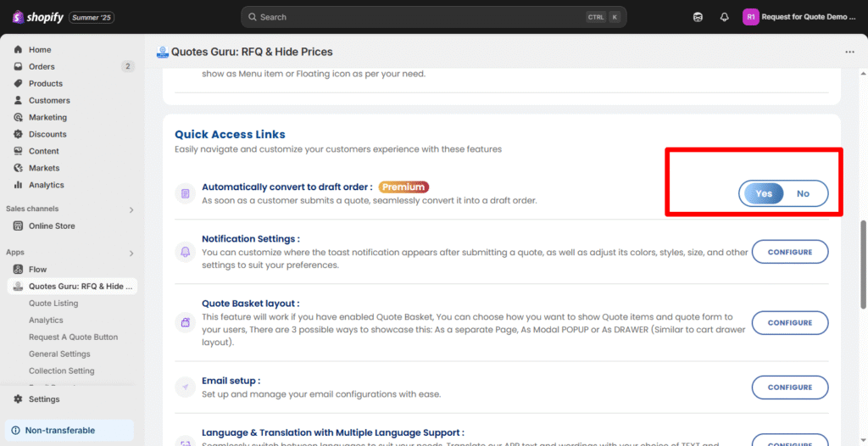Open Collection Setting in the sidebar
Screen dimensions: 868x446
(x=61, y=371)
